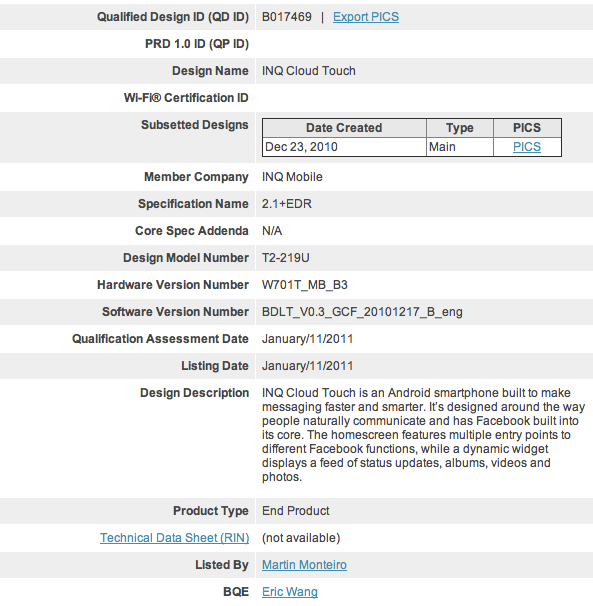
Task: Click the Subsetted Designs label
Action: pyautogui.click(x=194, y=125)
